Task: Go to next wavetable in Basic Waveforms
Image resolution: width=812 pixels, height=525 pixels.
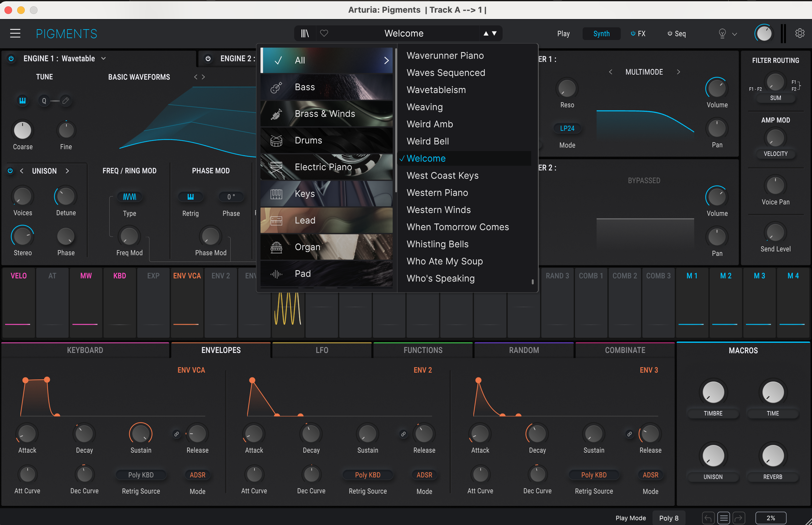Action: pos(203,77)
